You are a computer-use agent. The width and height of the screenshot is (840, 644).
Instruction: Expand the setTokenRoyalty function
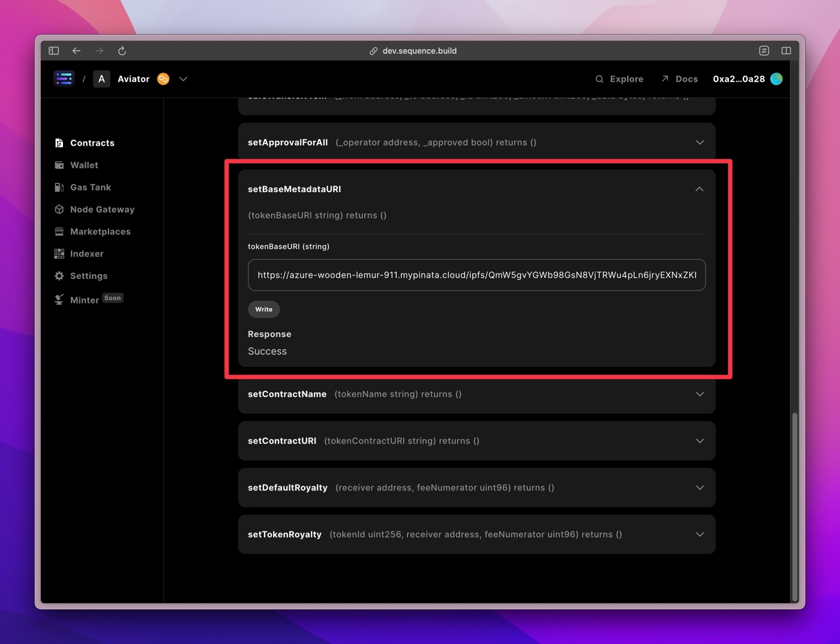coord(700,534)
